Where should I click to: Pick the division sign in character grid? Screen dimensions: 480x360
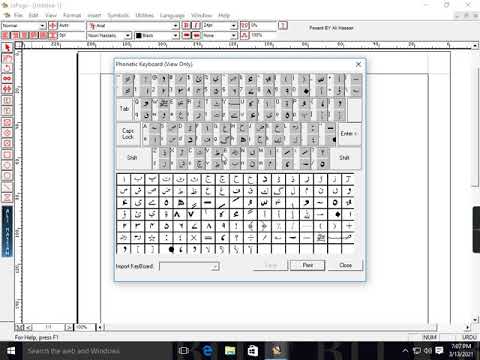[x=250, y=238]
